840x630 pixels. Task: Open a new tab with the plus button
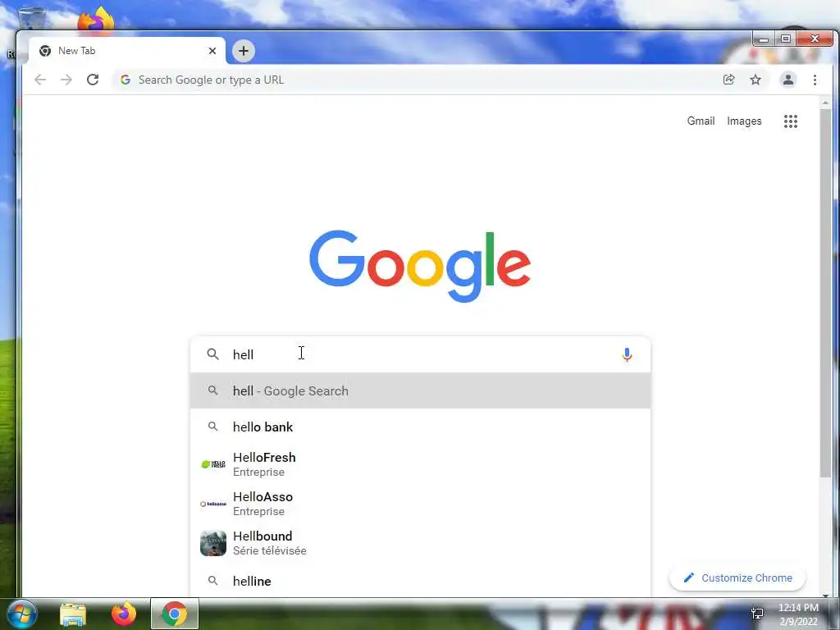244,51
